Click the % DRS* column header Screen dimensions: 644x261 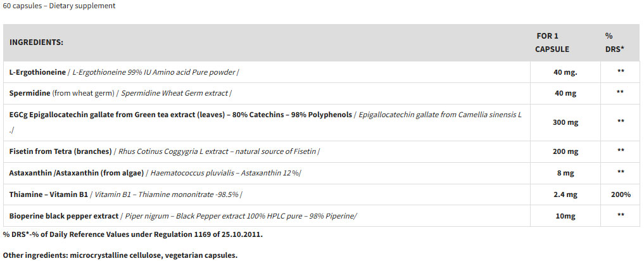click(x=614, y=42)
